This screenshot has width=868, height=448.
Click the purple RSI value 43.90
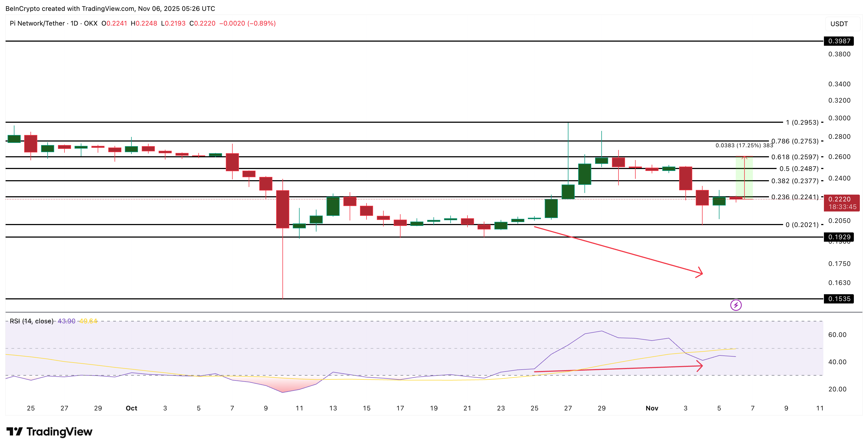[66, 321]
